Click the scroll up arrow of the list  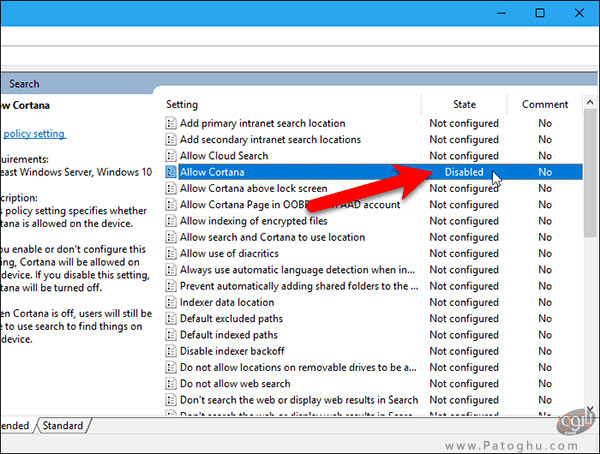[x=590, y=102]
